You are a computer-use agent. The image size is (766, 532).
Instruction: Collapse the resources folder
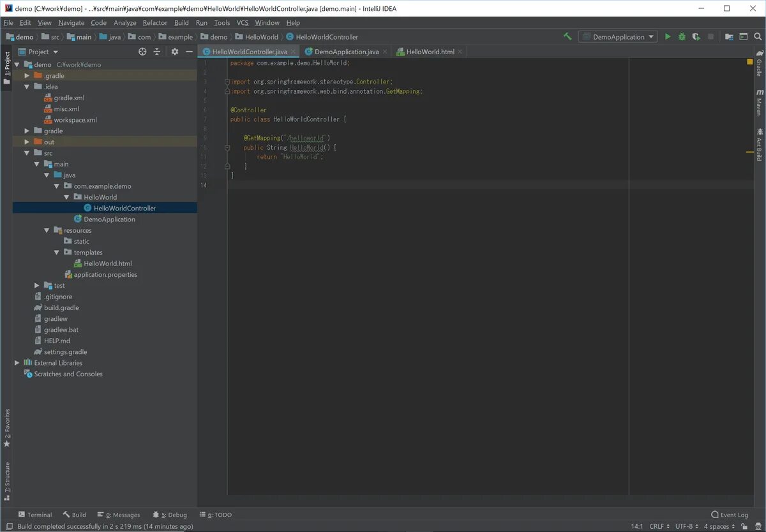click(47, 230)
